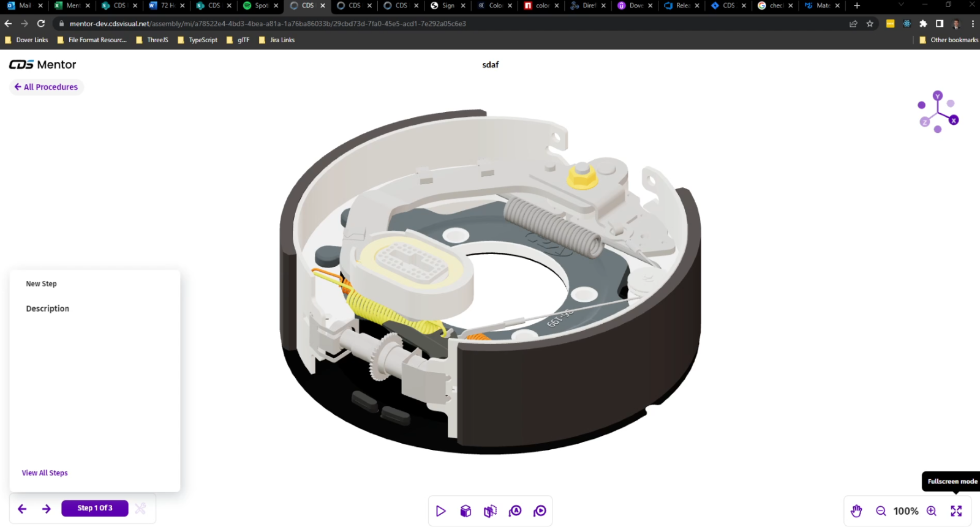Click the exploded parts view icon
Viewport: 980px width, 527px height.
(x=490, y=511)
